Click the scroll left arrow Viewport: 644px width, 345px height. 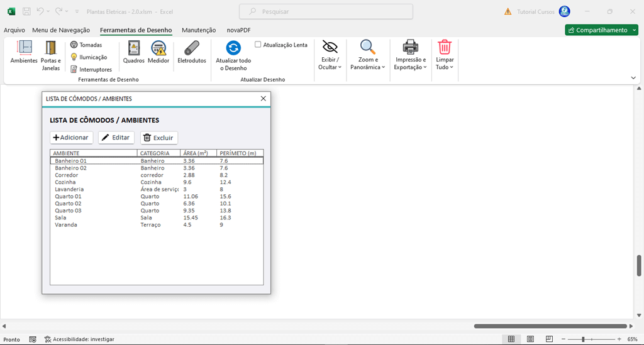(x=4, y=326)
